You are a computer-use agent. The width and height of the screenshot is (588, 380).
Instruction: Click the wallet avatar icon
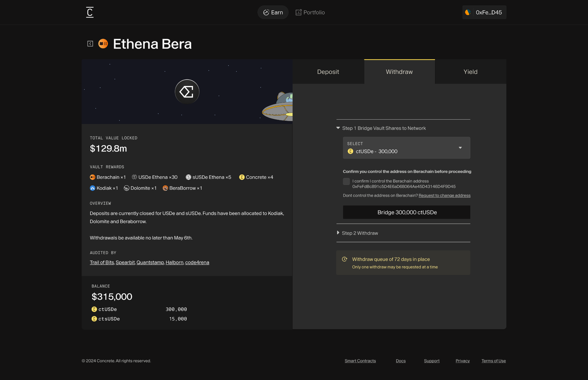point(468,12)
